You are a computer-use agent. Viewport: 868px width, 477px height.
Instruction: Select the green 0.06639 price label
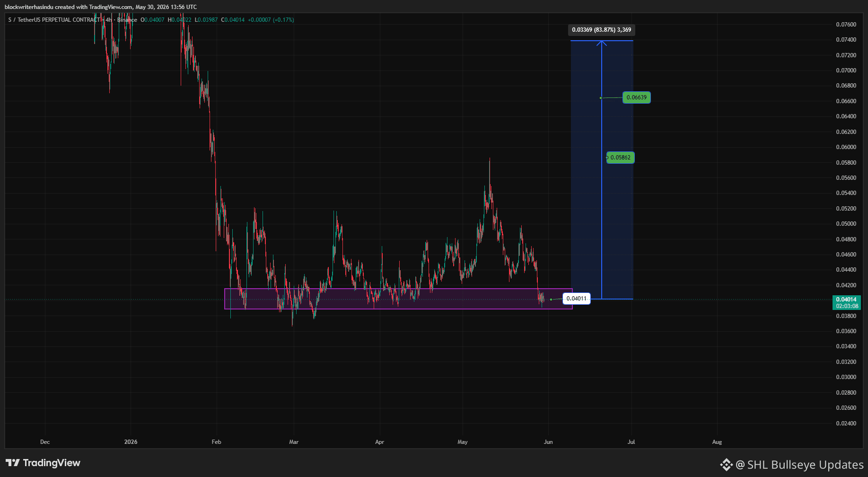(636, 97)
